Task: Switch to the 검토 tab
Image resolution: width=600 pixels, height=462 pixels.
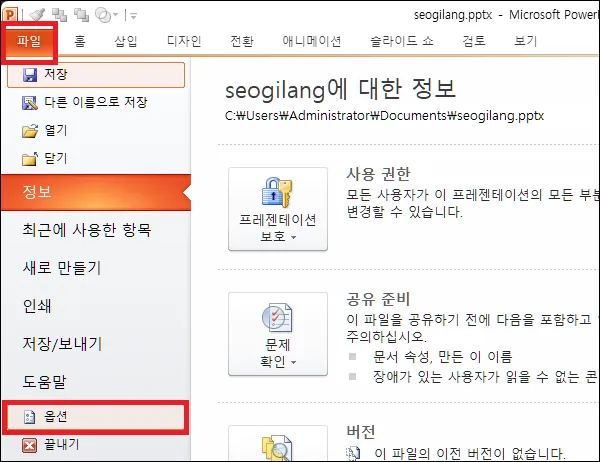Action: point(474,41)
